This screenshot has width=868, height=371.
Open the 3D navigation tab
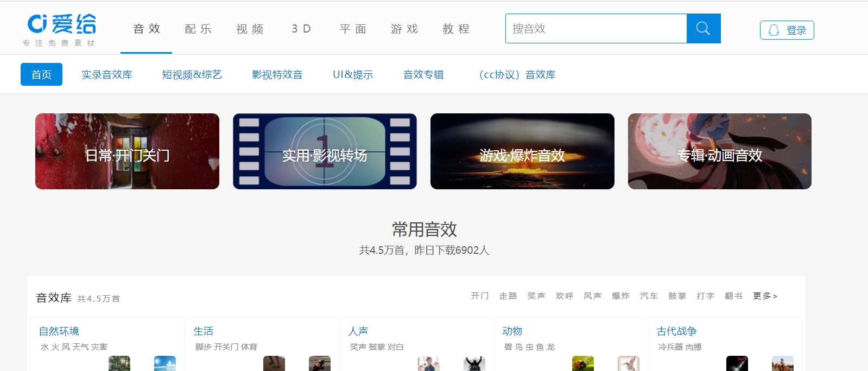(x=301, y=29)
